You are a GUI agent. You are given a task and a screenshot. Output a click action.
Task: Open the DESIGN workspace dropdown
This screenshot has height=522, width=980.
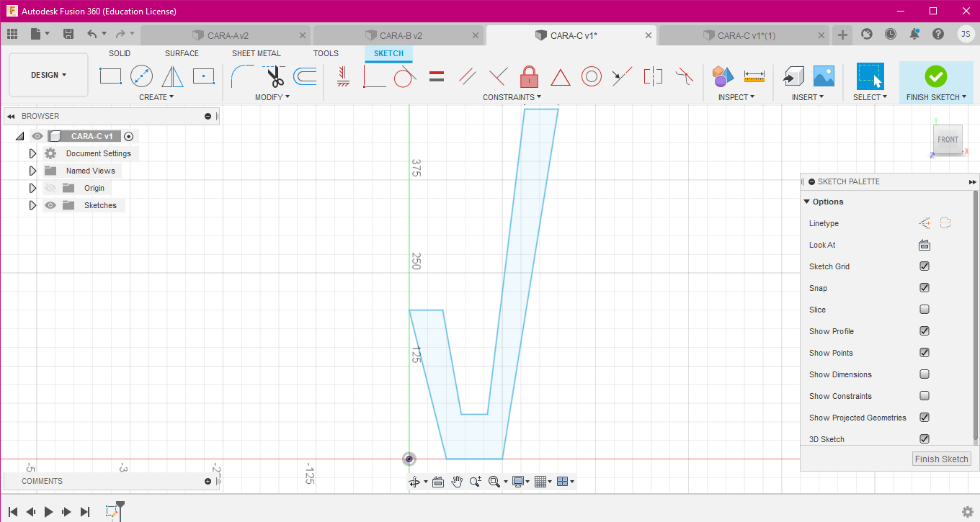tap(48, 75)
